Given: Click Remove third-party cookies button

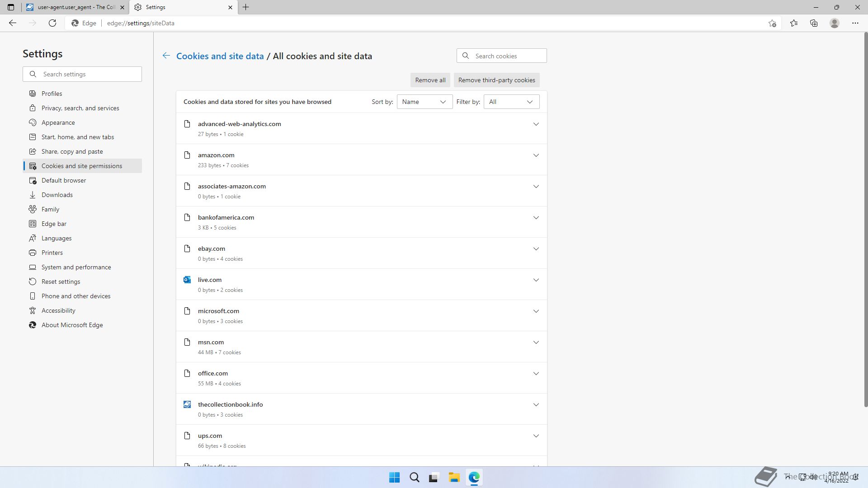Looking at the screenshot, I should click(496, 80).
